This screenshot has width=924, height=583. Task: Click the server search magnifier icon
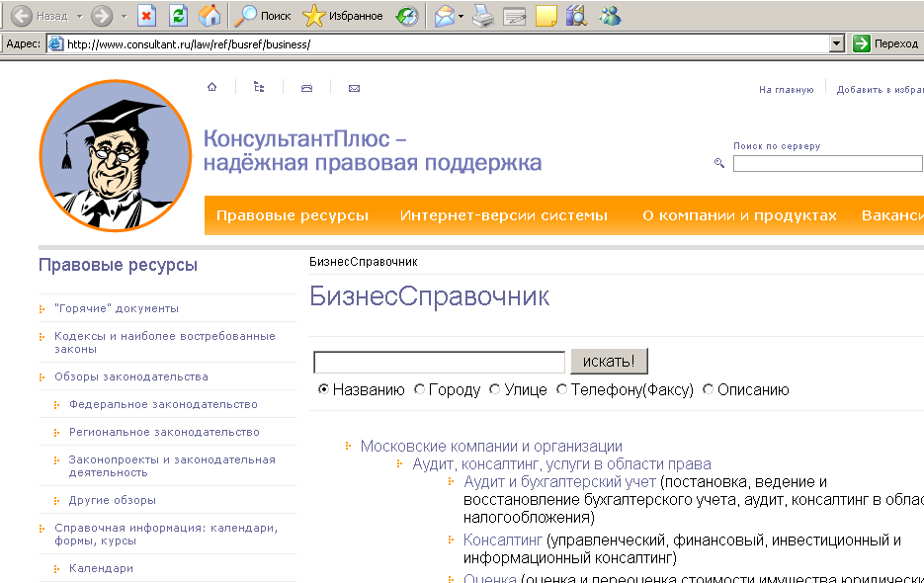click(718, 163)
